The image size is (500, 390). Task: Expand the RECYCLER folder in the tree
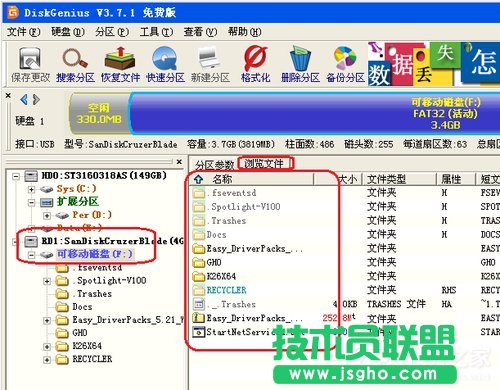click(x=47, y=359)
